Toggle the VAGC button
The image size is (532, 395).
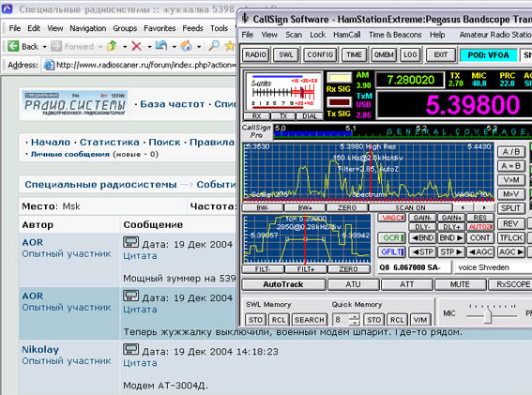click(x=391, y=218)
